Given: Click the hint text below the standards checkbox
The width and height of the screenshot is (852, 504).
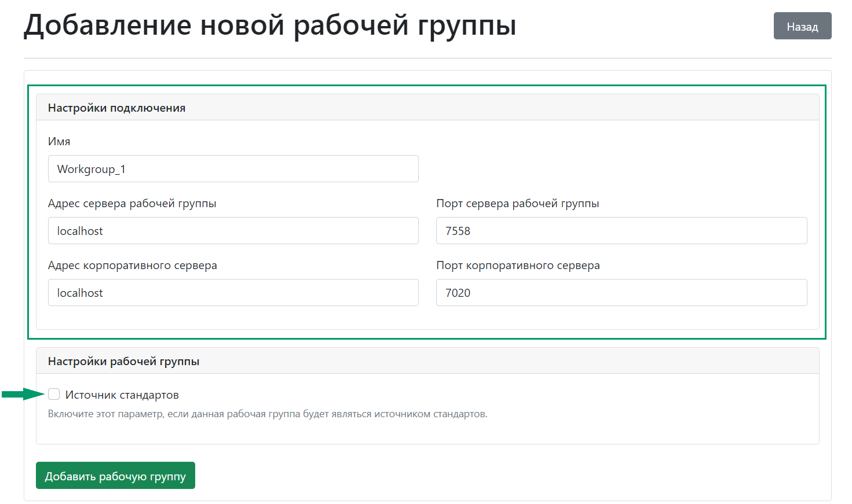Looking at the screenshot, I should (267, 414).
